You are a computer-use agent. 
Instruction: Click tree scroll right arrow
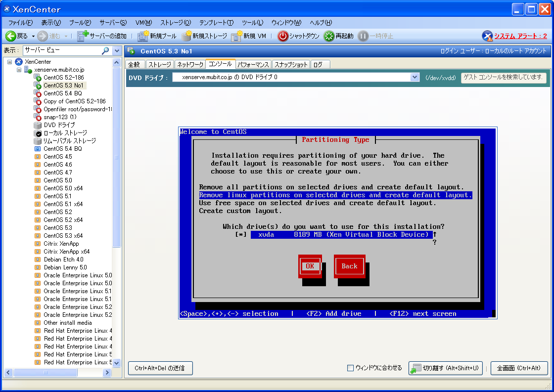click(107, 373)
